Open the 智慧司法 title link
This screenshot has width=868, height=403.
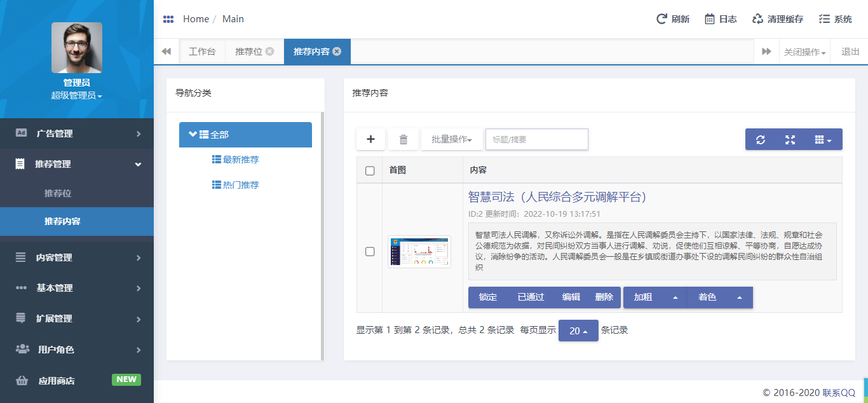click(557, 196)
